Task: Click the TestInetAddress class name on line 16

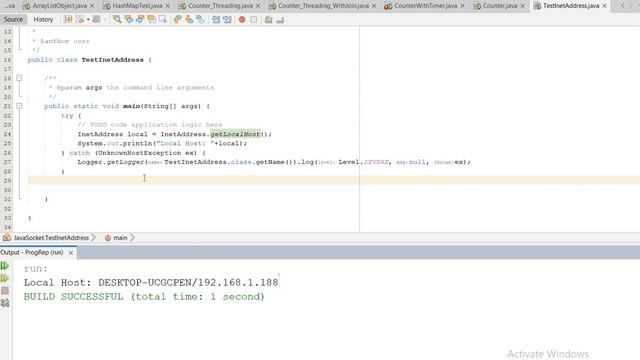Action: click(112, 60)
